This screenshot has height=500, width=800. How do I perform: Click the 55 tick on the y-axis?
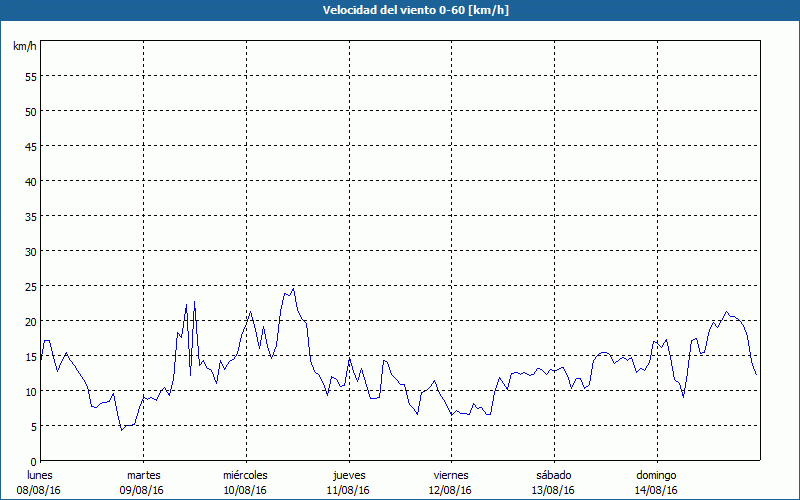[x=30, y=76]
